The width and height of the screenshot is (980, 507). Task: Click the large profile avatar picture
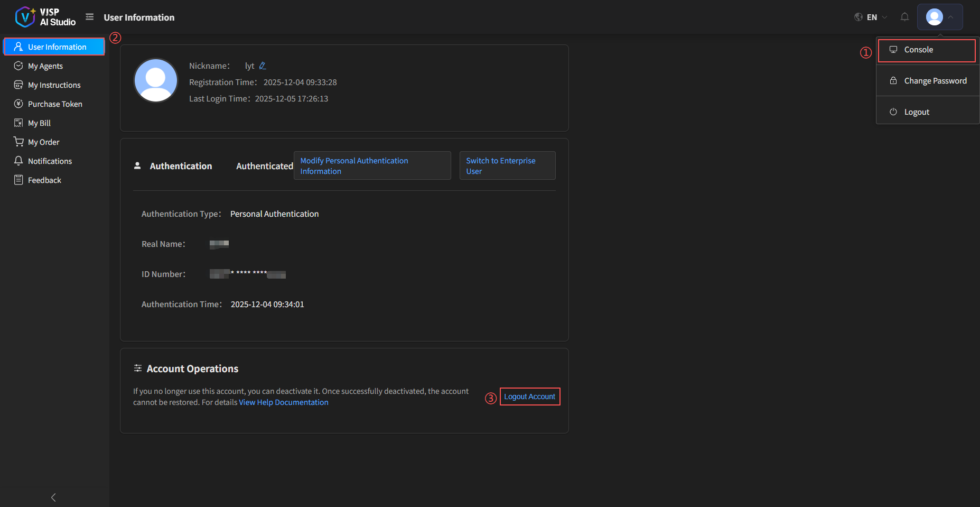tap(156, 80)
